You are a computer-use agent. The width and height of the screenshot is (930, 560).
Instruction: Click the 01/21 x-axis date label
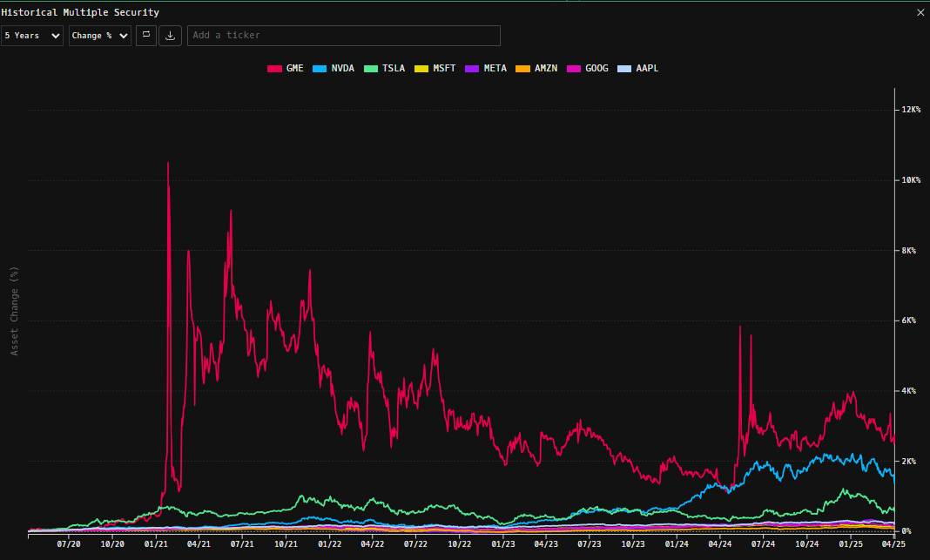(155, 544)
